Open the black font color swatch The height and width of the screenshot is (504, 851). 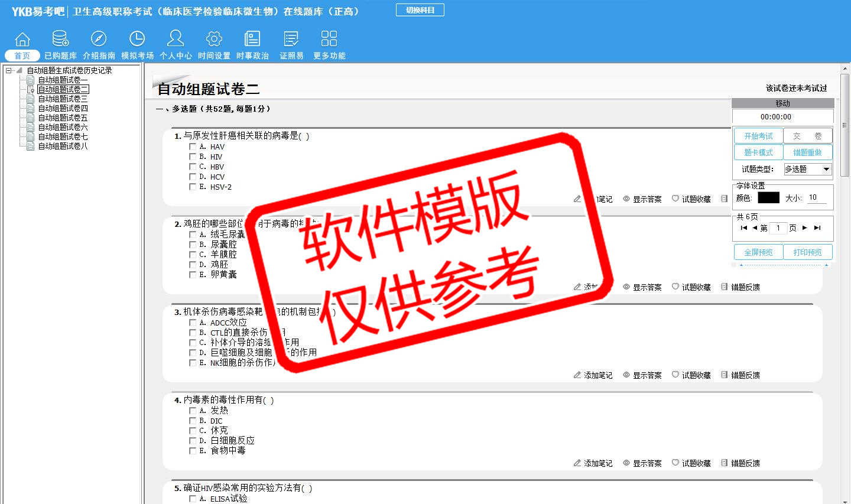768,198
